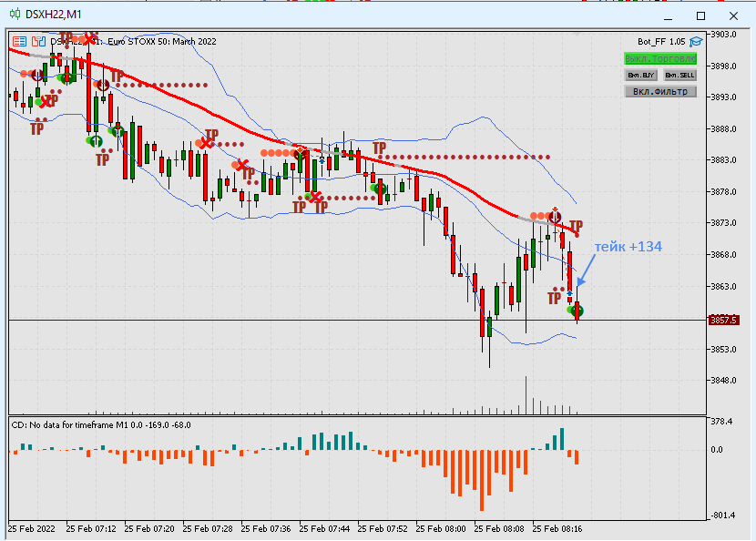
Task: Toggle the green Выкл.Торговлю trading button
Action: coord(660,59)
